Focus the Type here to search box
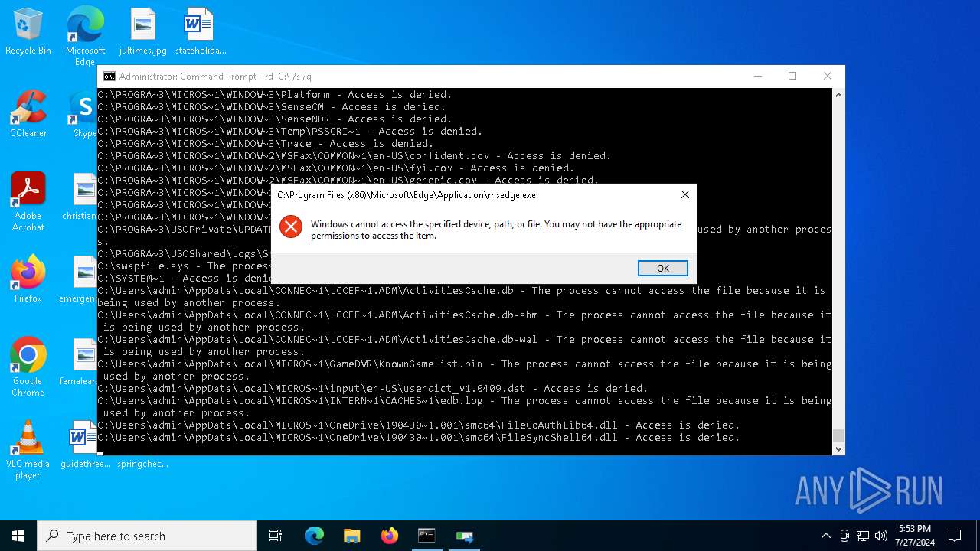 click(x=147, y=536)
